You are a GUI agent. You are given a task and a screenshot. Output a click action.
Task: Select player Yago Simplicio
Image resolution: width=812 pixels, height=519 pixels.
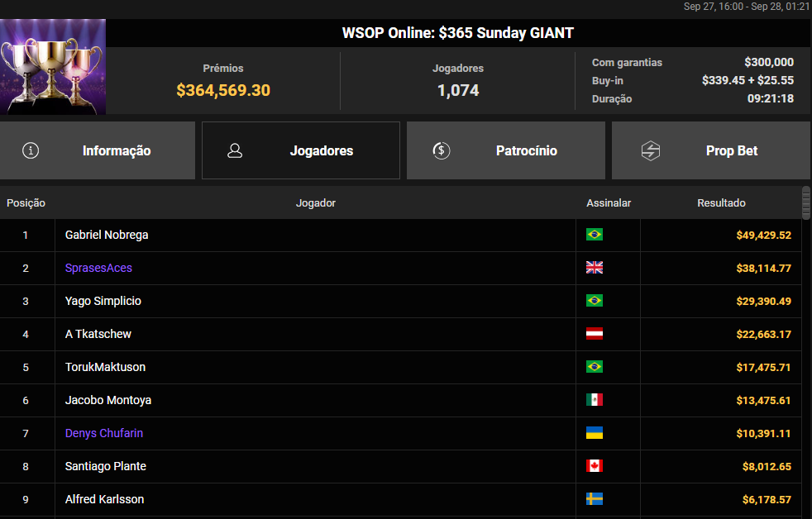pyautogui.click(x=103, y=301)
